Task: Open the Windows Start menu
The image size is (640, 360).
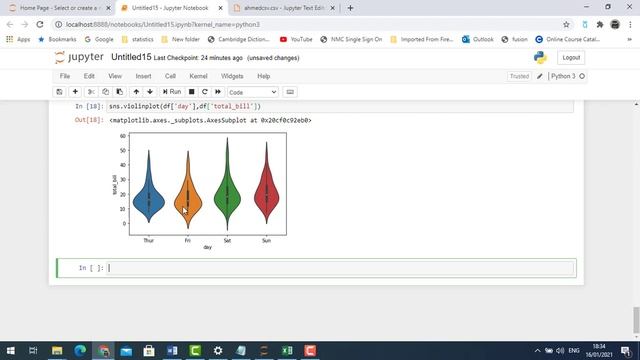Action: [11, 351]
